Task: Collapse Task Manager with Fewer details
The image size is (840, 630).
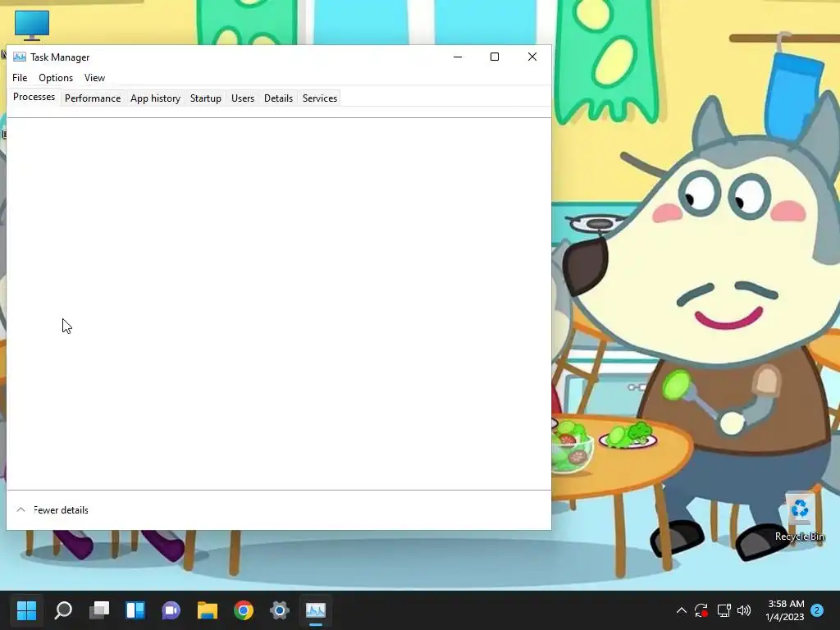Action: pos(52,510)
